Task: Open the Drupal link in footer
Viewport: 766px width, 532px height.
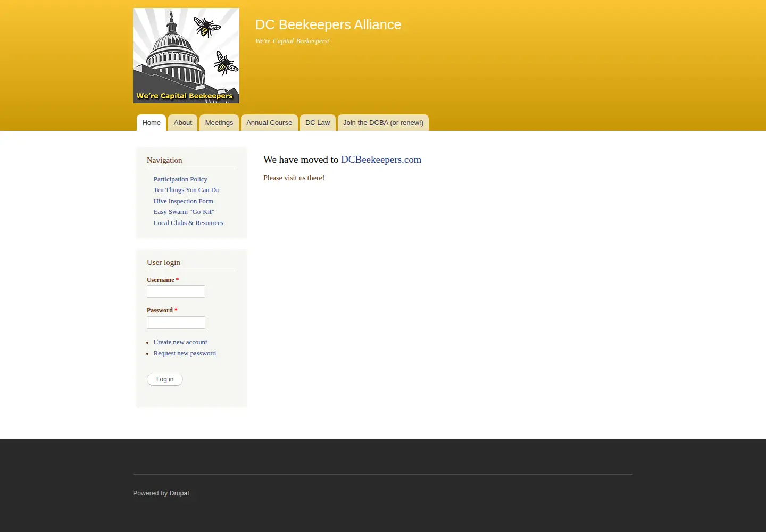Action: (179, 493)
